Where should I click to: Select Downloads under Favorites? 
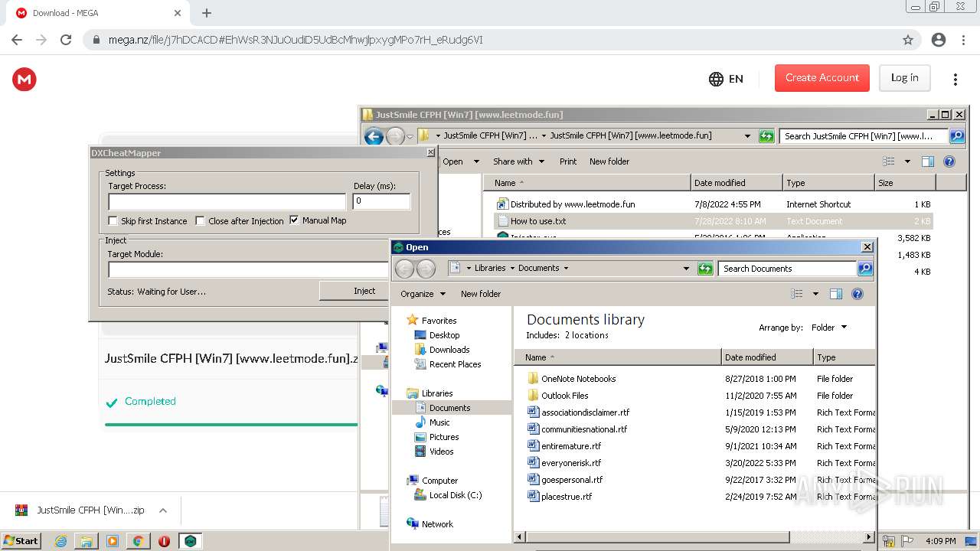coord(449,350)
